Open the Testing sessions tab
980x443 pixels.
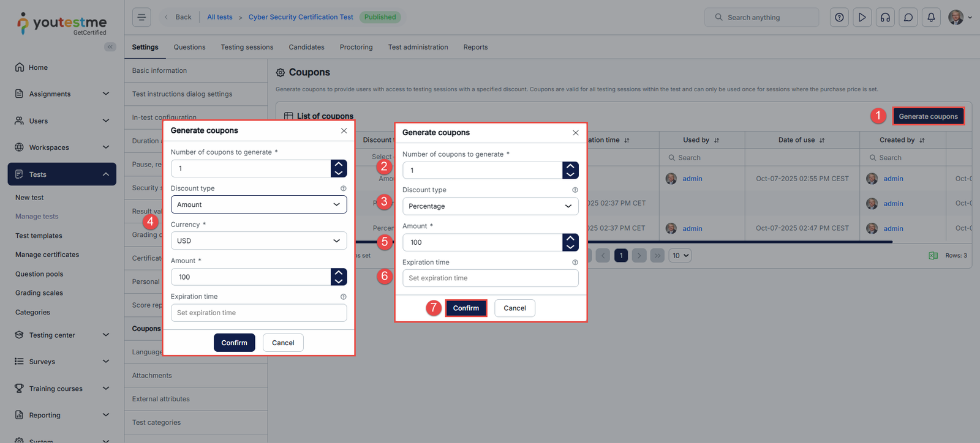tap(247, 47)
